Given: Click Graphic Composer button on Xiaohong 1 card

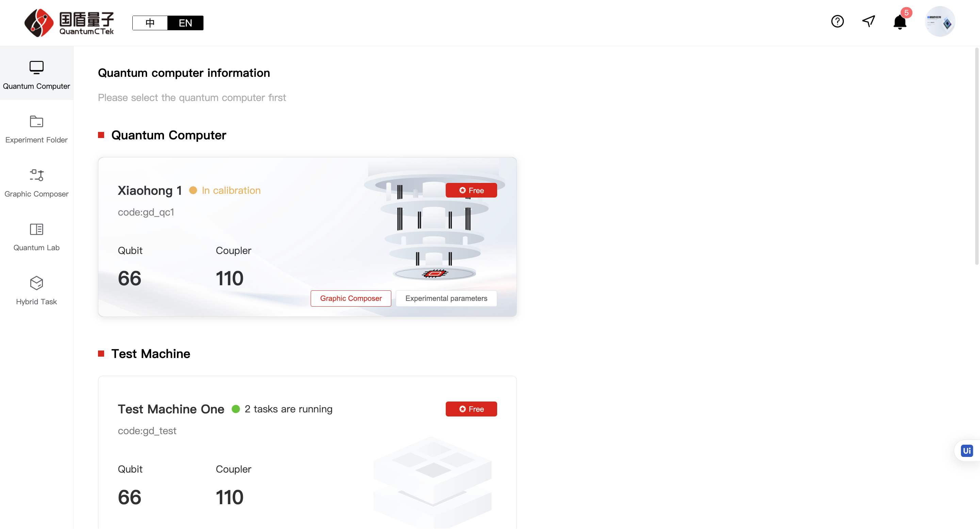Looking at the screenshot, I should point(351,299).
